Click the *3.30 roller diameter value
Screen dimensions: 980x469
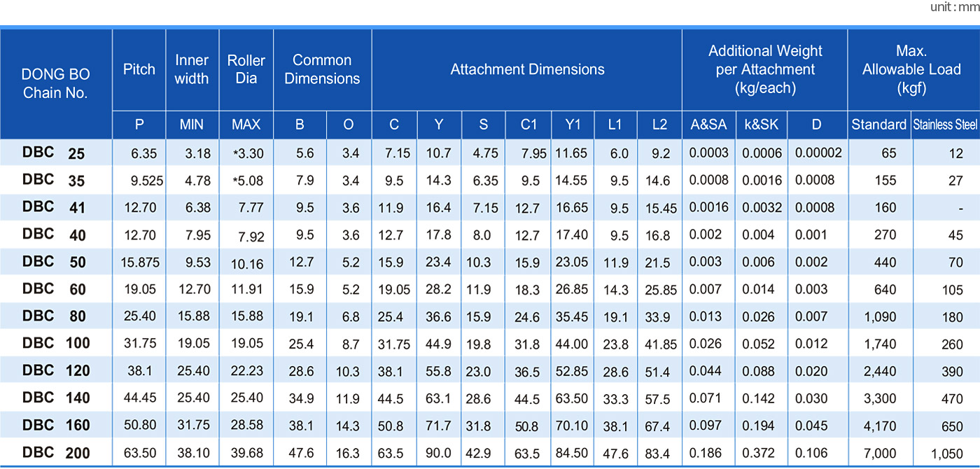(x=248, y=153)
